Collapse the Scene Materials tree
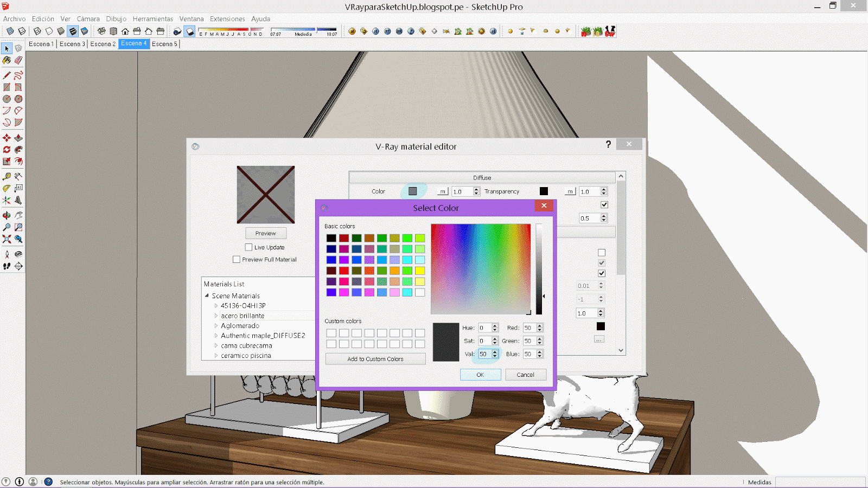Image resolution: width=868 pixels, height=488 pixels. (x=207, y=296)
